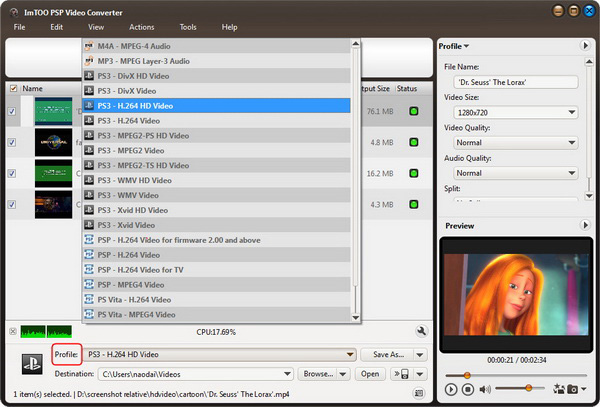Viewport: 600px width, 407px height.
Task: Select PS3 - MPEG2-TS HD Video profile
Action: pyautogui.click(x=216, y=165)
